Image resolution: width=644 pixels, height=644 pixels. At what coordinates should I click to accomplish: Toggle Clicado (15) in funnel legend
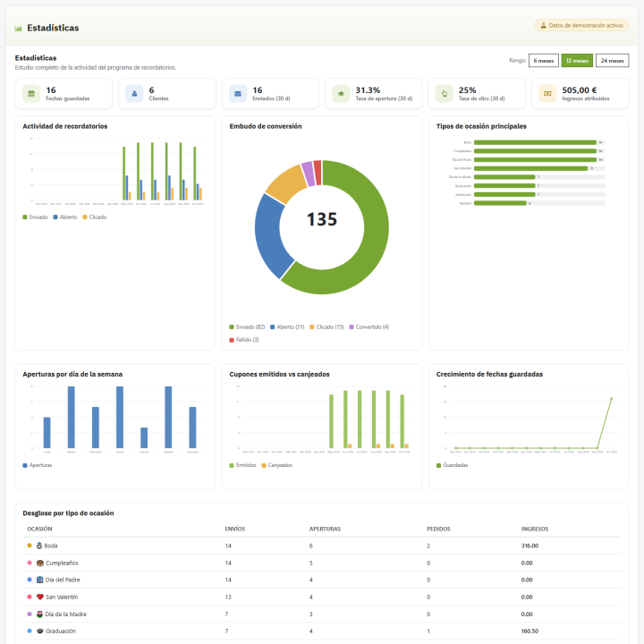point(326,327)
